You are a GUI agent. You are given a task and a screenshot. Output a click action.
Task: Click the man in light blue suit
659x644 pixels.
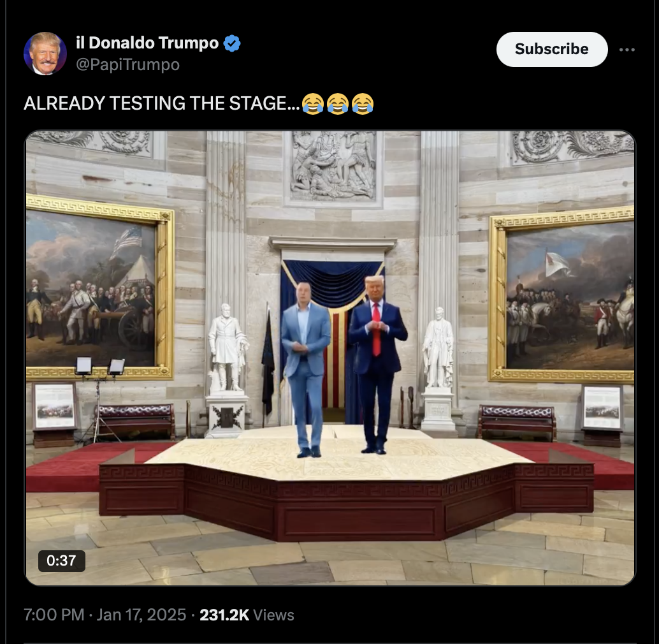pyautogui.click(x=306, y=369)
